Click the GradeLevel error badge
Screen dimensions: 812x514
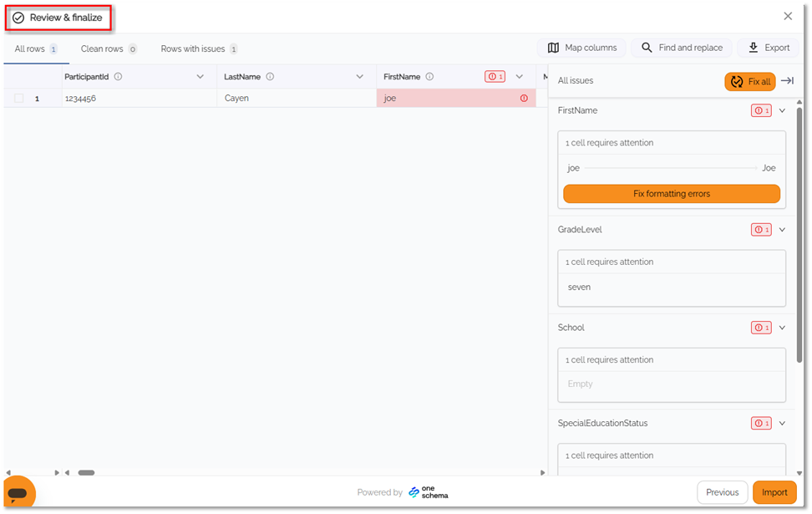pyautogui.click(x=761, y=229)
